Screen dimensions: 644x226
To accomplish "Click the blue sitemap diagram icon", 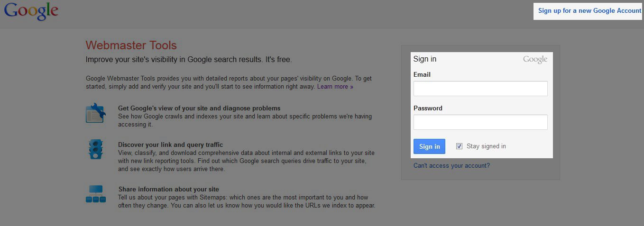I will [95, 194].
